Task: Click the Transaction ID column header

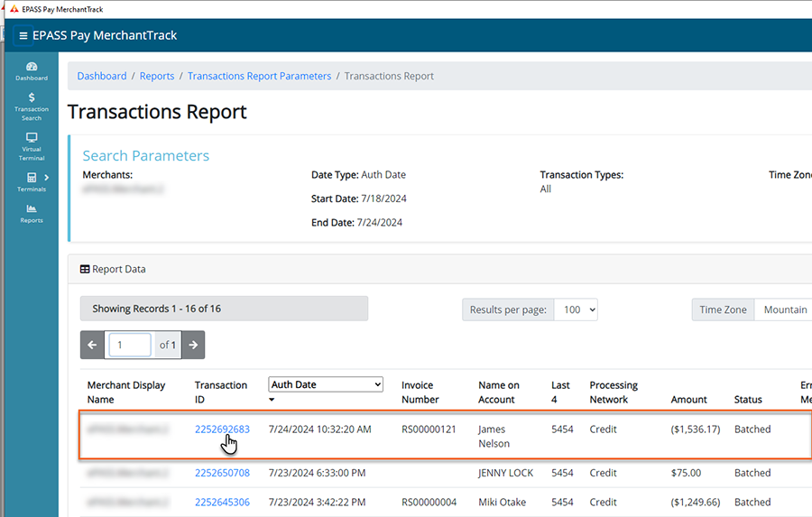Action: click(x=221, y=392)
